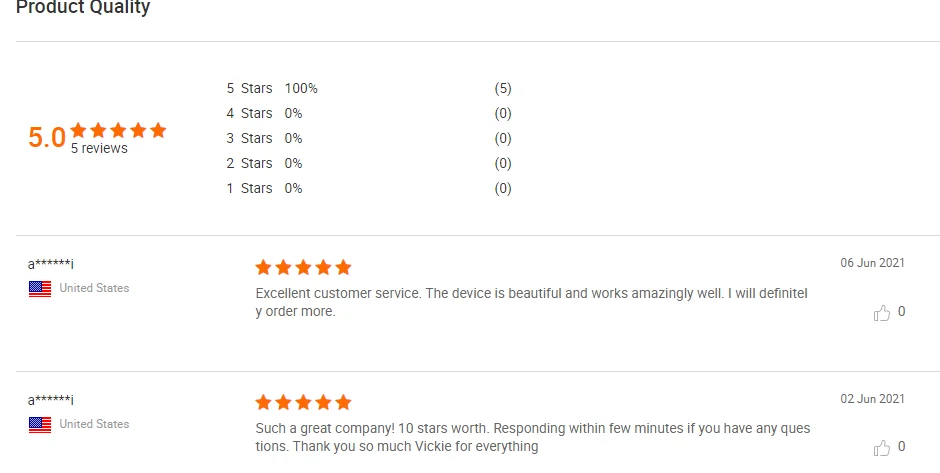Viewport: 940px width, 473px height.
Task: Click the (5) count next to 5 Stars
Action: [x=503, y=88]
